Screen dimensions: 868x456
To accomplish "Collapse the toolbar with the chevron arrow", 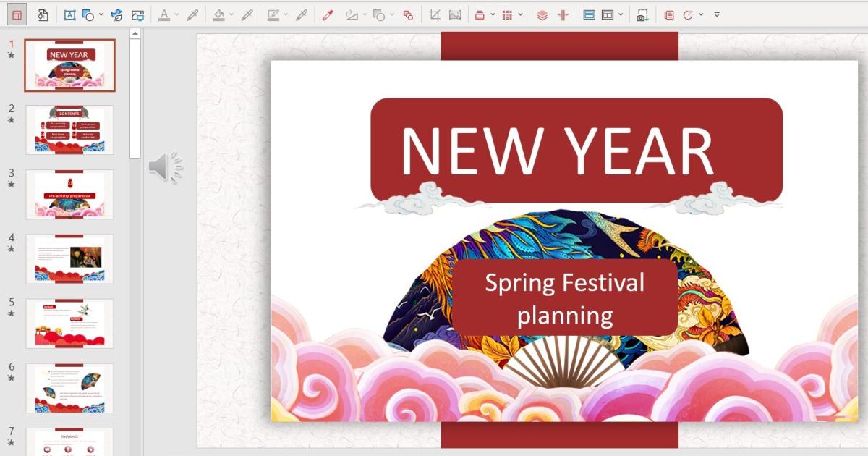I will click(717, 13).
